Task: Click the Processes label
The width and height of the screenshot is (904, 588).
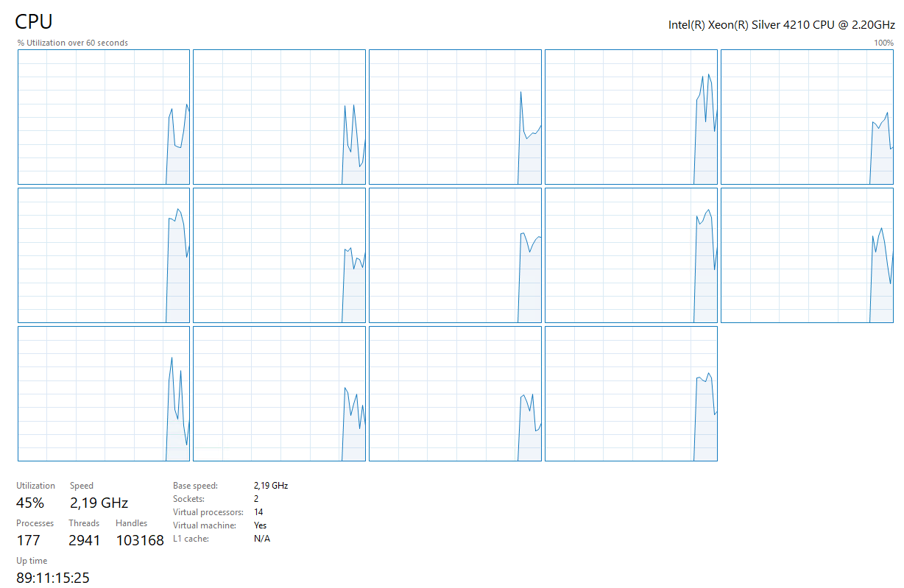Action: click(x=35, y=523)
